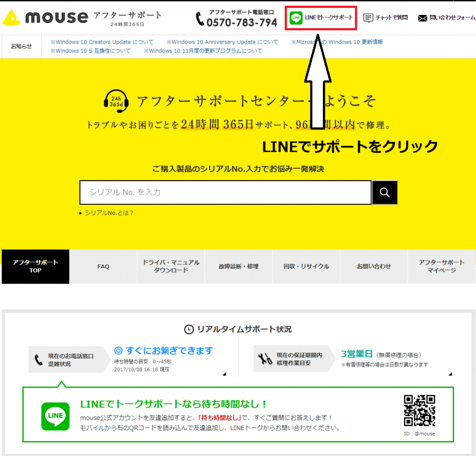Click the お知らせ label
This screenshot has height=456, width=476.
(x=21, y=47)
